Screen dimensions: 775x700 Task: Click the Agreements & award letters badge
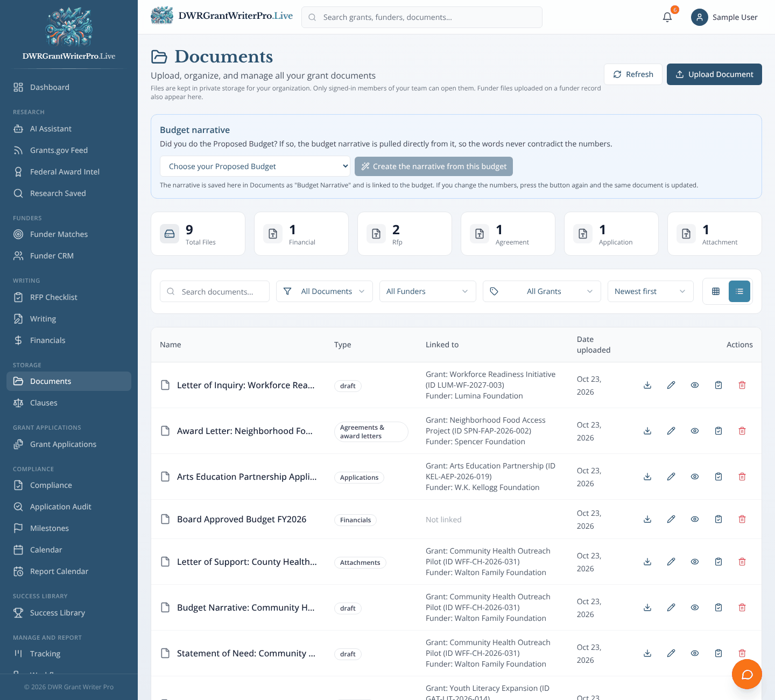[371, 432]
